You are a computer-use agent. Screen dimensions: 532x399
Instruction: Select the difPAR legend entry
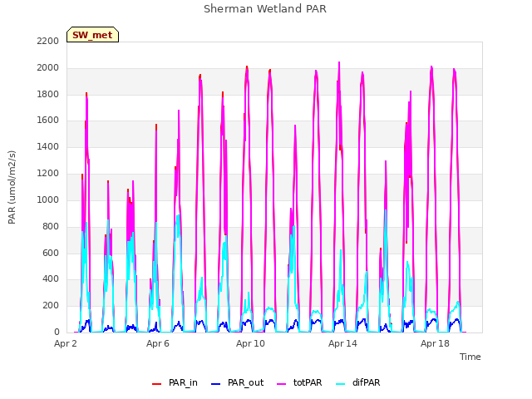tap(358, 382)
